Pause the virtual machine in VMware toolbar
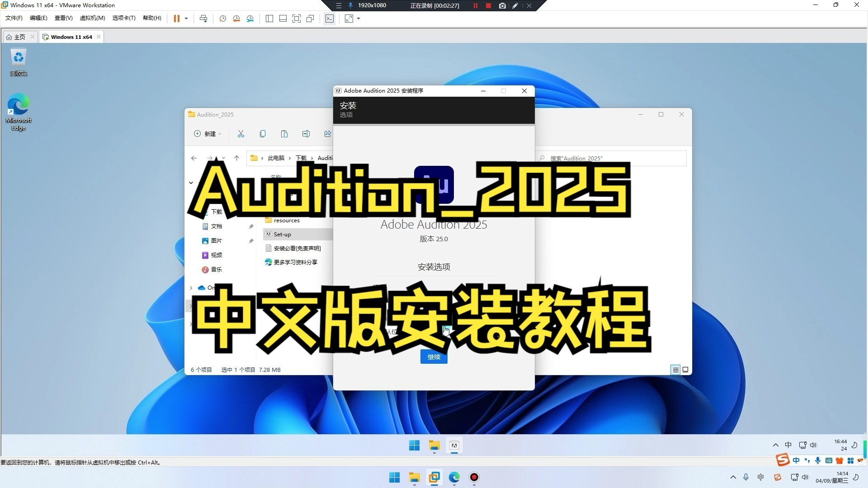Screen dimensions: 868x488 [176, 19]
